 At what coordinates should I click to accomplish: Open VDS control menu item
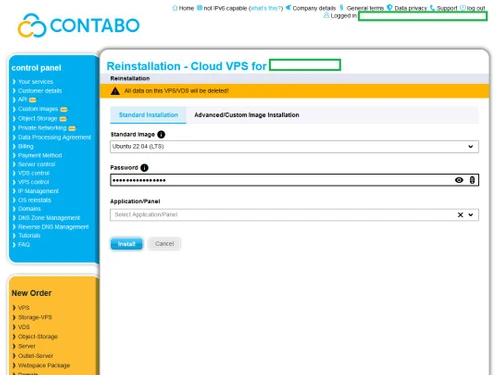[33, 173]
